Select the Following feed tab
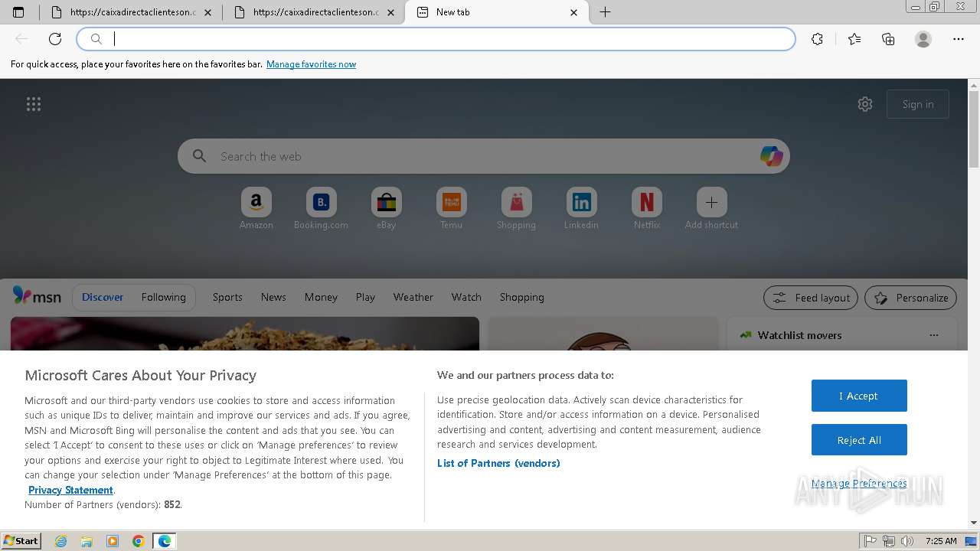The height and width of the screenshot is (551, 980). tap(163, 297)
